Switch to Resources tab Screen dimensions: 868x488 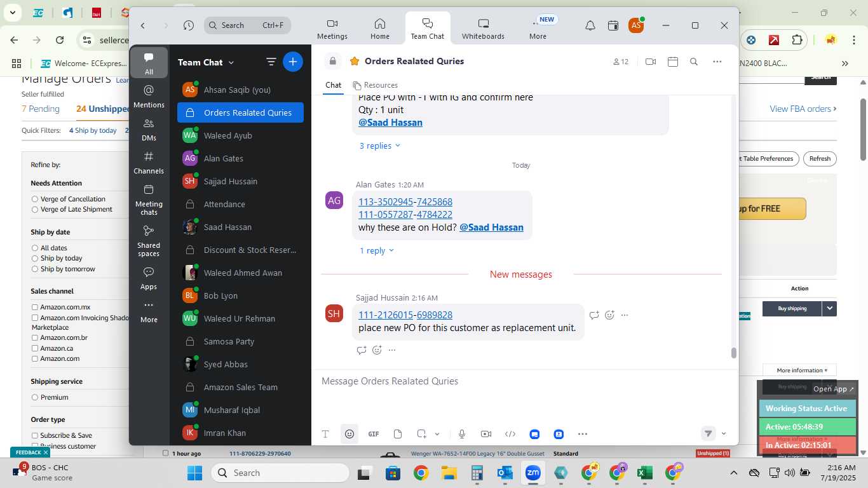pyautogui.click(x=376, y=85)
